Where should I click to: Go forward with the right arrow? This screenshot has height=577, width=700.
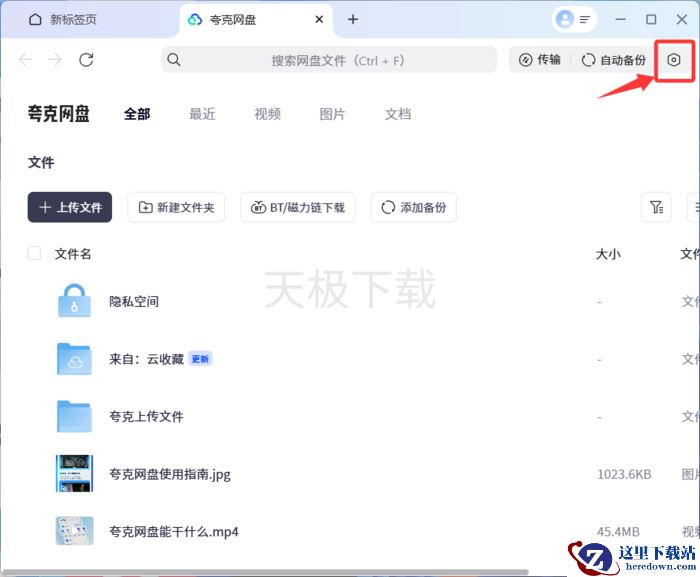(x=55, y=59)
